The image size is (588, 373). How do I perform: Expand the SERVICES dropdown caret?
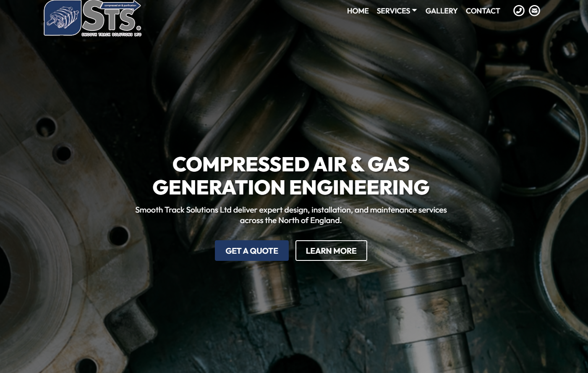[x=414, y=11]
